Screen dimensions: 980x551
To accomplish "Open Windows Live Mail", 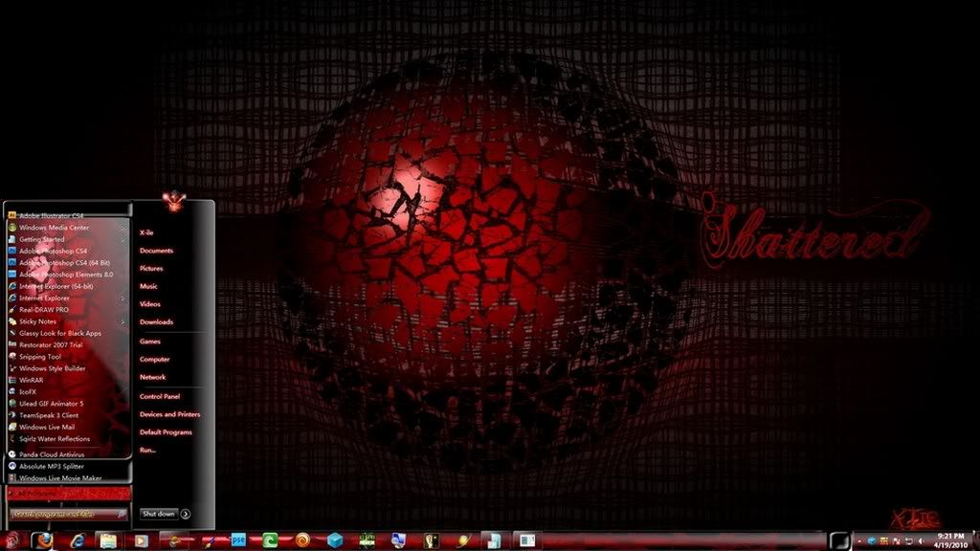I will (x=47, y=428).
